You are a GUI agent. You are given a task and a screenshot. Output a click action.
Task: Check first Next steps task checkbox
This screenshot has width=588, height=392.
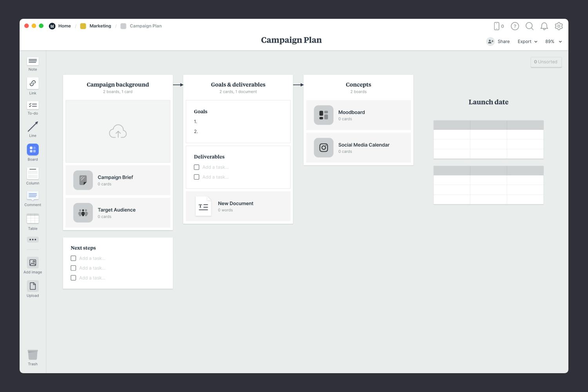pos(73,258)
